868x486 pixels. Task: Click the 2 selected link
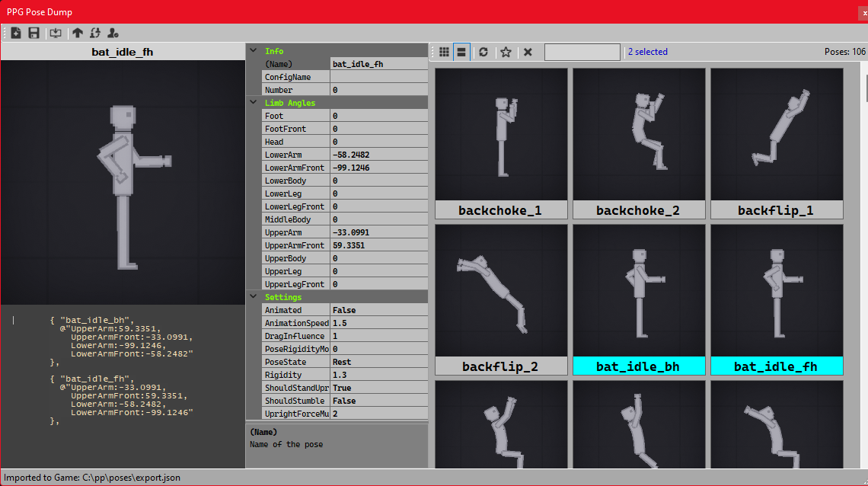coord(648,51)
